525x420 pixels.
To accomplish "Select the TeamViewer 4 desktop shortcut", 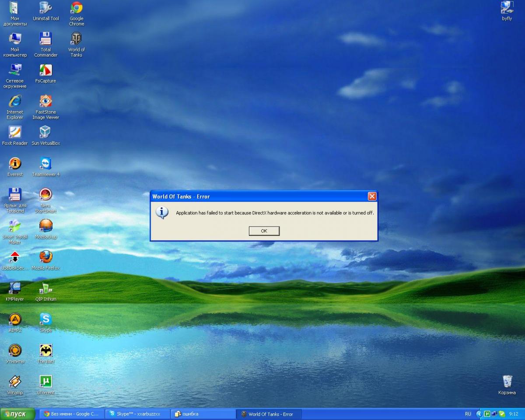I will [46, 167].
